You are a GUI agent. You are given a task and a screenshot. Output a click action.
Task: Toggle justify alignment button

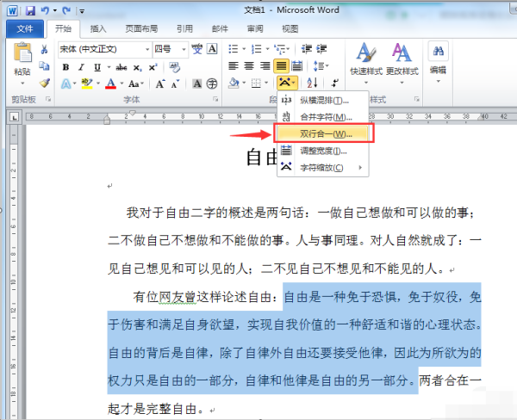281,66
